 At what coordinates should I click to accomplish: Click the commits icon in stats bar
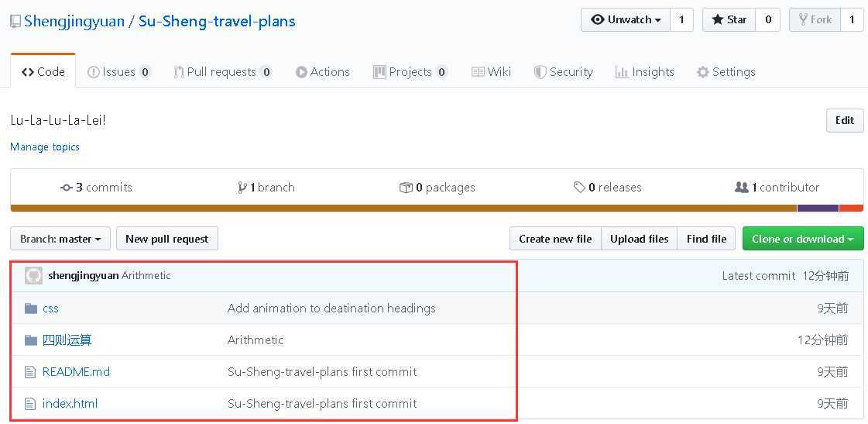click(x=67, y=188)
